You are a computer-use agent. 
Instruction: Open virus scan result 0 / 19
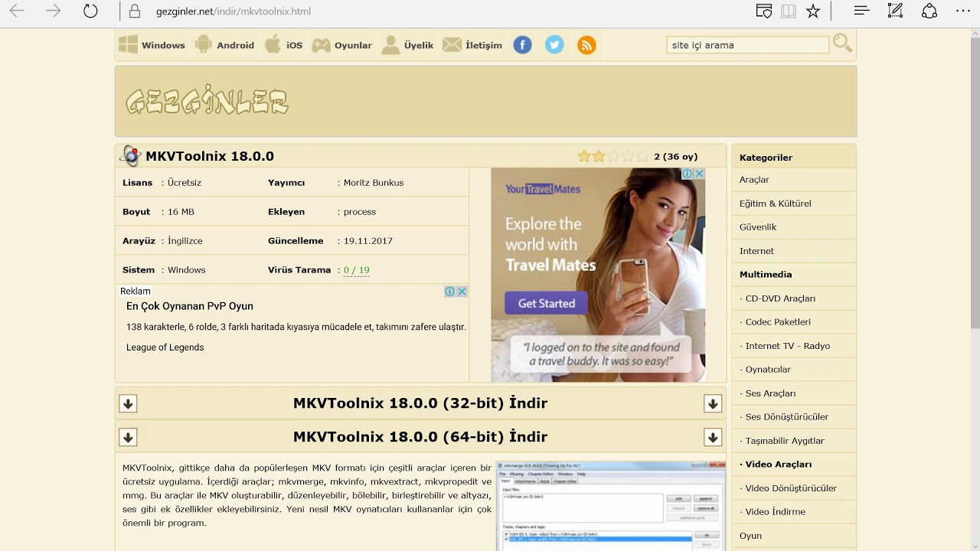click(357, 270)
